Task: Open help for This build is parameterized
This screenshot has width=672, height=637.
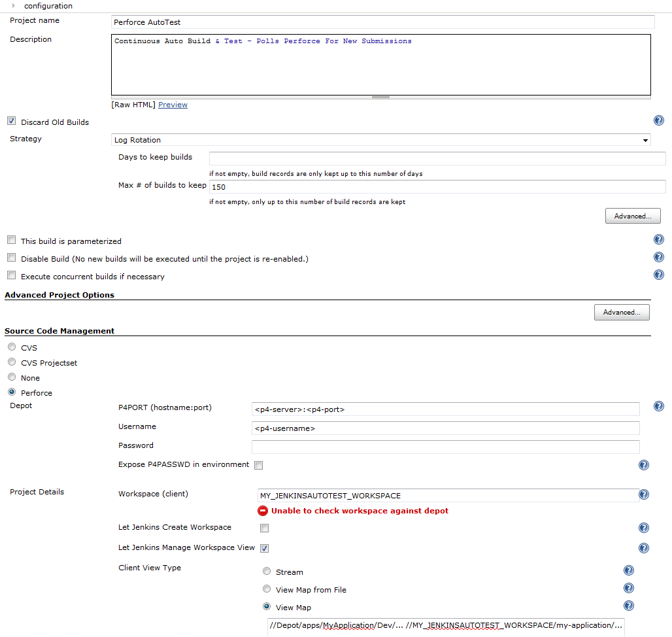Action: point(659,239)
